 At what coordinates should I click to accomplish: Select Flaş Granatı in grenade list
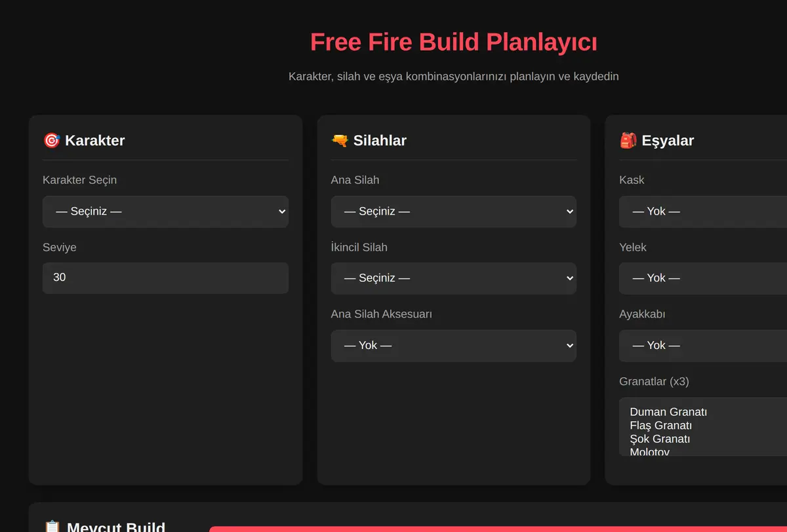[x=661, y=425]
